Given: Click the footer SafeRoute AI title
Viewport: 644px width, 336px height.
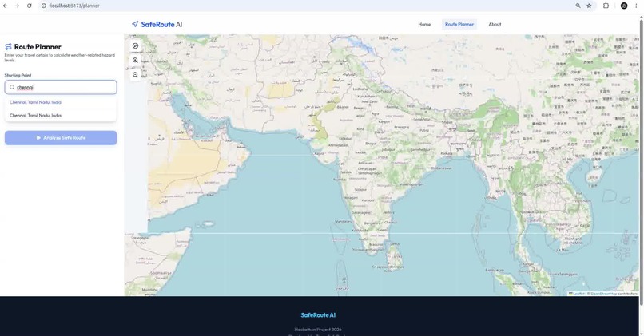Looking at the screenshot, I should coord(318,315).
